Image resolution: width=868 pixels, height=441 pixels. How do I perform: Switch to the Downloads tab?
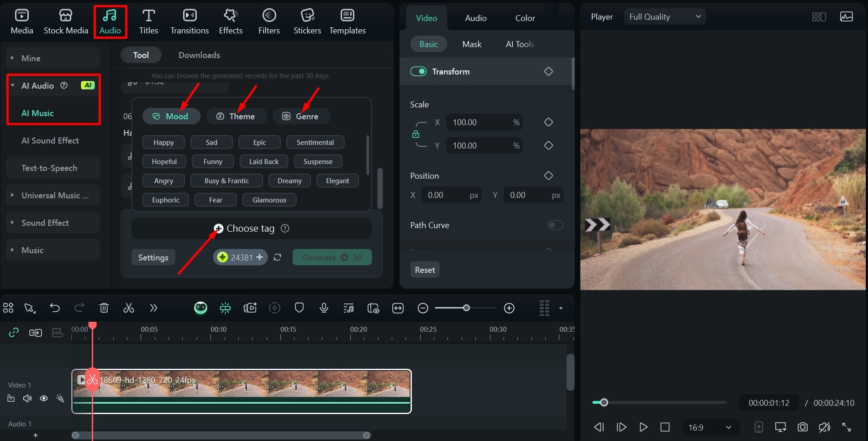coord(199,55)
